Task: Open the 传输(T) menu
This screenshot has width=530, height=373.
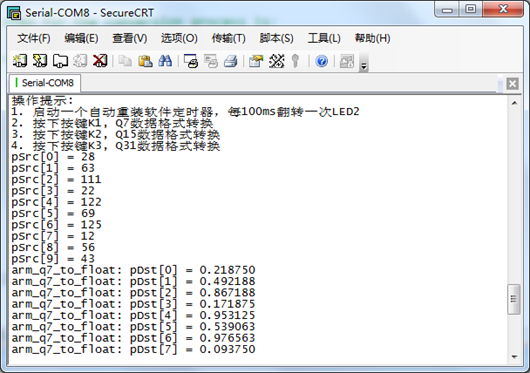Action: pos(228,38)
